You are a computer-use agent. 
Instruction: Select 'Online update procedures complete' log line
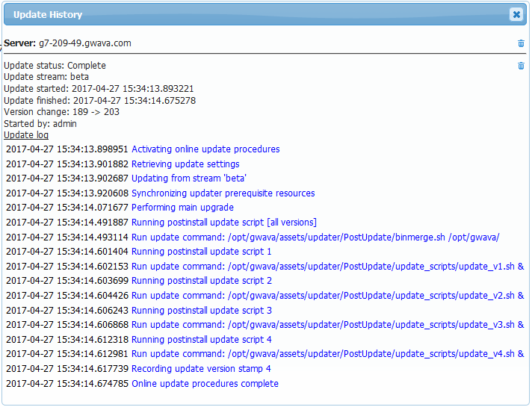click(x=205, y=384)
